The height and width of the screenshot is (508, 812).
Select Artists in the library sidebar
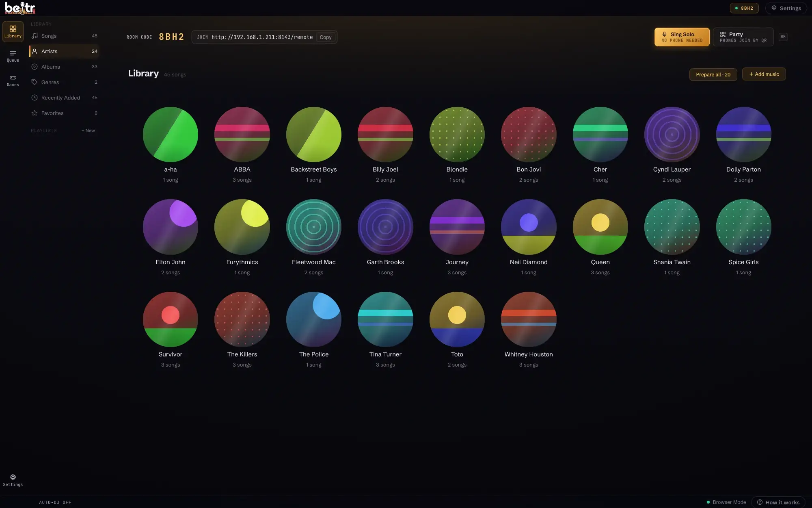coord(64,51)
